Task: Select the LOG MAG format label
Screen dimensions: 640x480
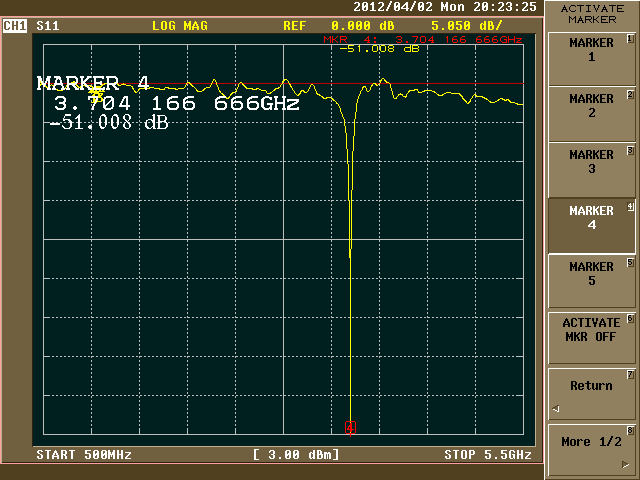Action: (180, 26)
